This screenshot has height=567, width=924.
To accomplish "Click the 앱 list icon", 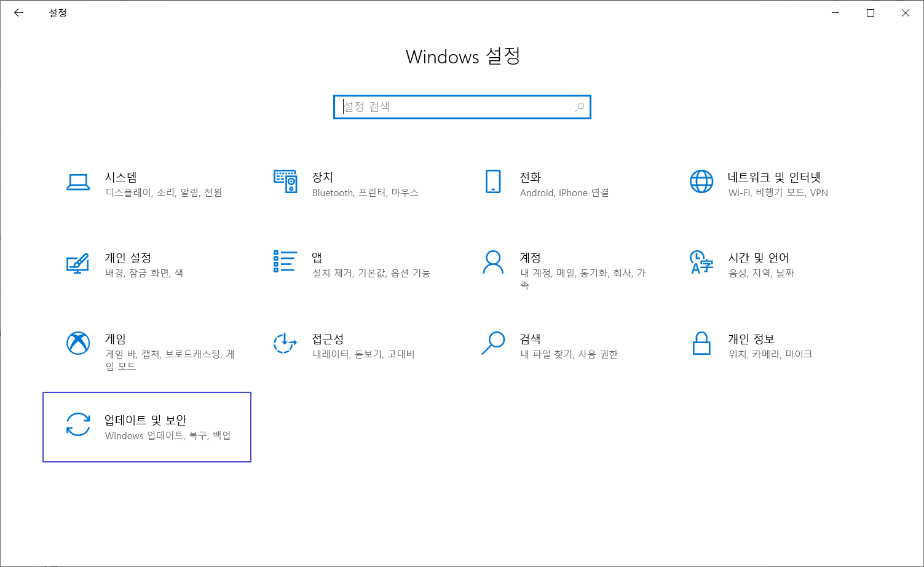I will (x=285, y=261).
